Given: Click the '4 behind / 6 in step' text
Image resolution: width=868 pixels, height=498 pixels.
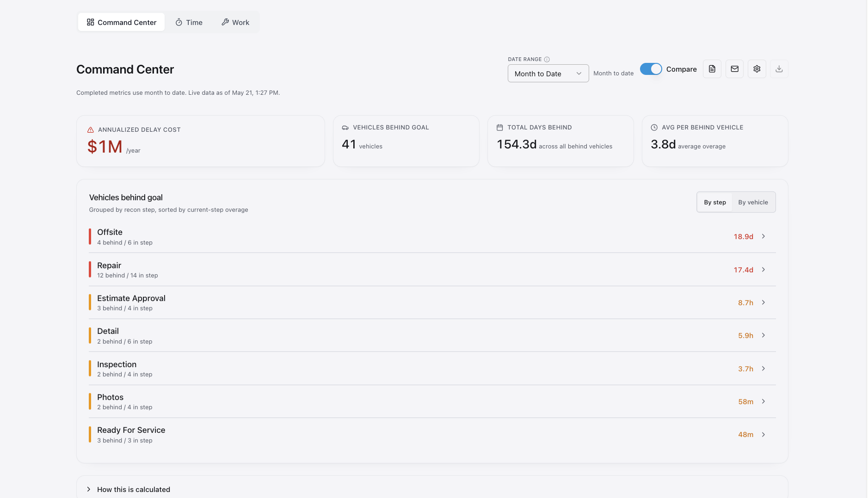Looking at the screenshot, I should [125, 242].
